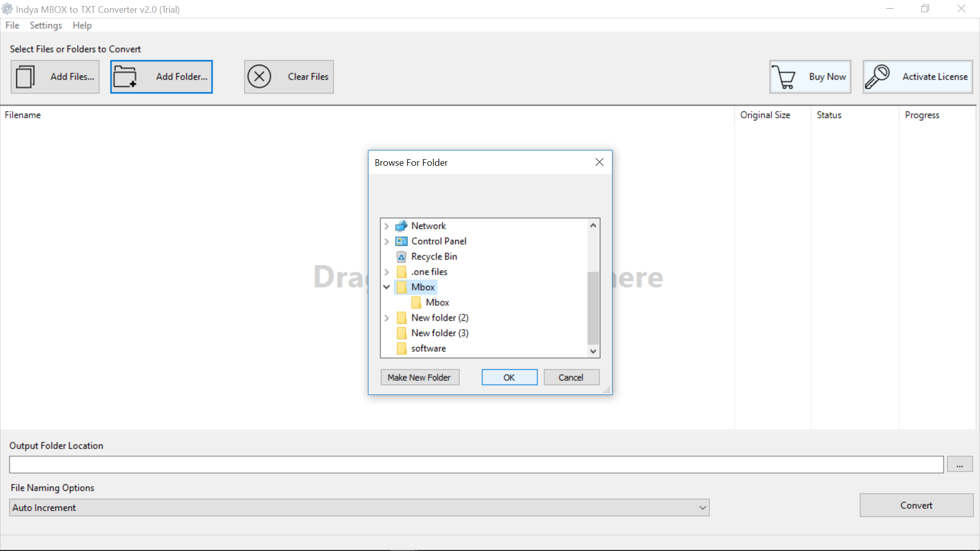Viewport: 980px width, 551px height.
Task: Click the Progress column header
Action: tap(922, 115)
